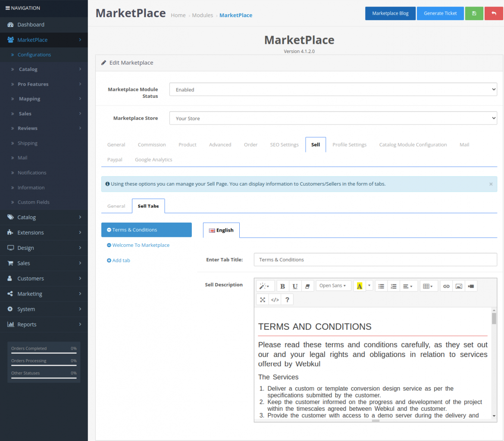Screen dimensions: 504x441
Task: Open the Marketplace Module Status dropdown
Action: pyautogui.click(x=333, y=90)
